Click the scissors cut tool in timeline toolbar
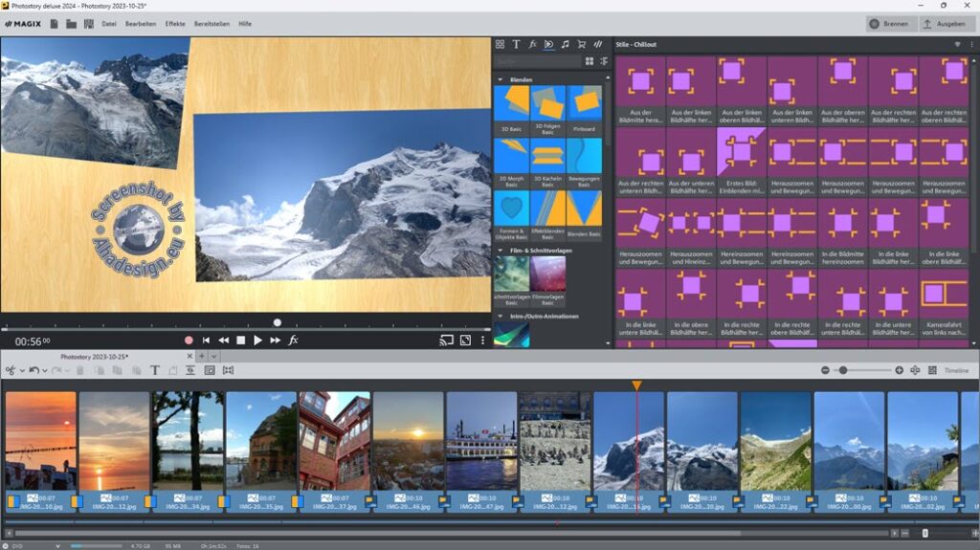The image size is (980, 550). (11, 370)
